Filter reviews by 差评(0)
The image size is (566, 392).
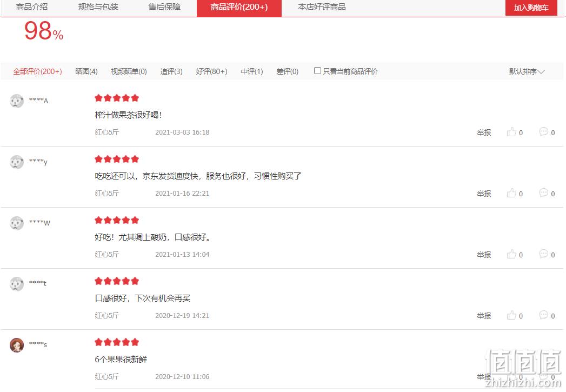coord(288,71)
